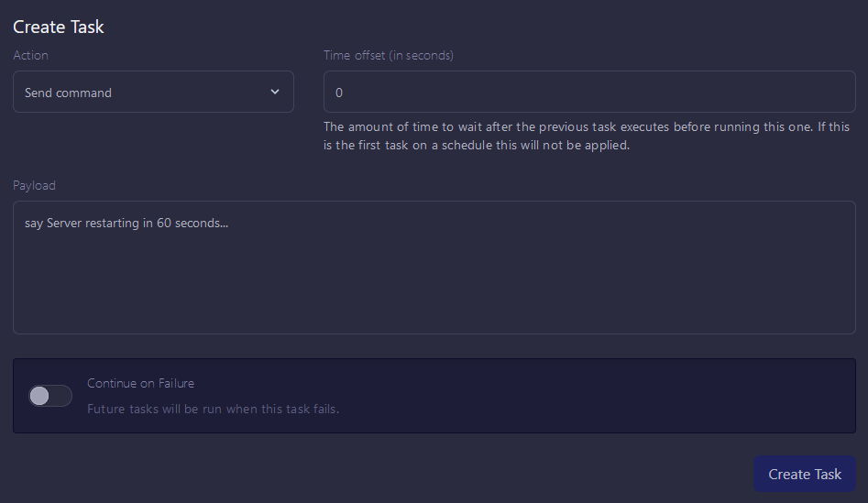Click right end of Time offset field
The image size is (868, 503).
click(834, 92)
